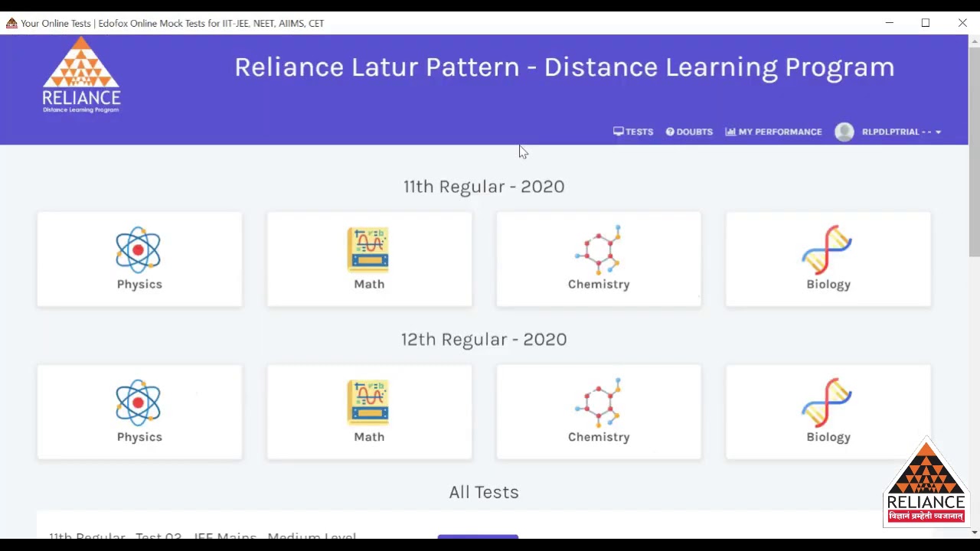The image size is (980, 551).
Task: Select Math label under 12th Regular - 2020
Action: click(369, 437)
